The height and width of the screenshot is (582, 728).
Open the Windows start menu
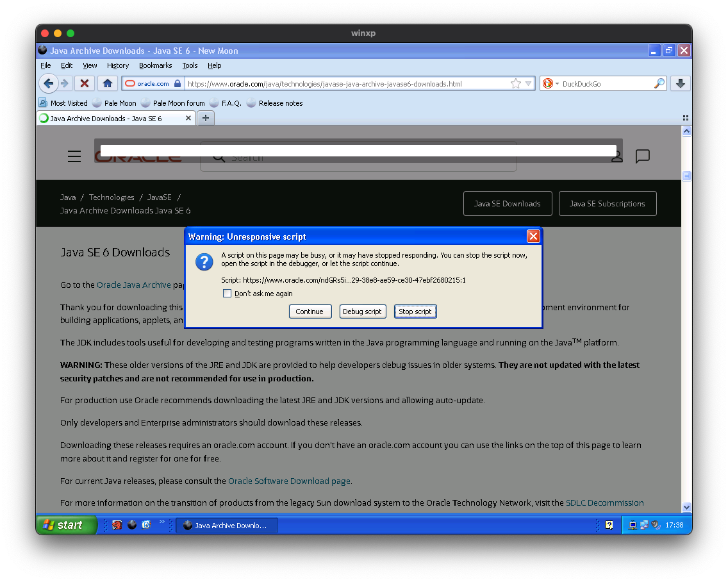[x=67, y=525]
